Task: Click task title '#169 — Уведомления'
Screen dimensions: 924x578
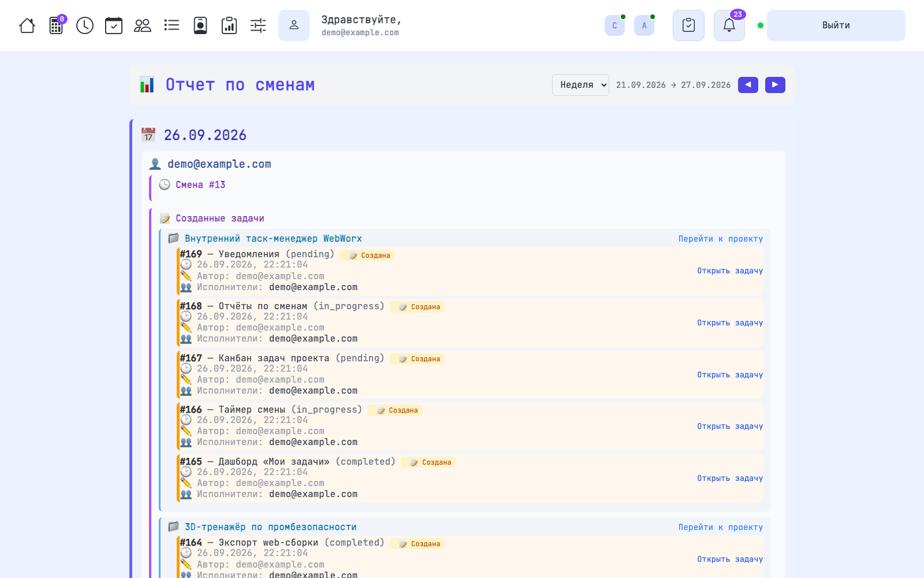Action: (x=229, y=254)
